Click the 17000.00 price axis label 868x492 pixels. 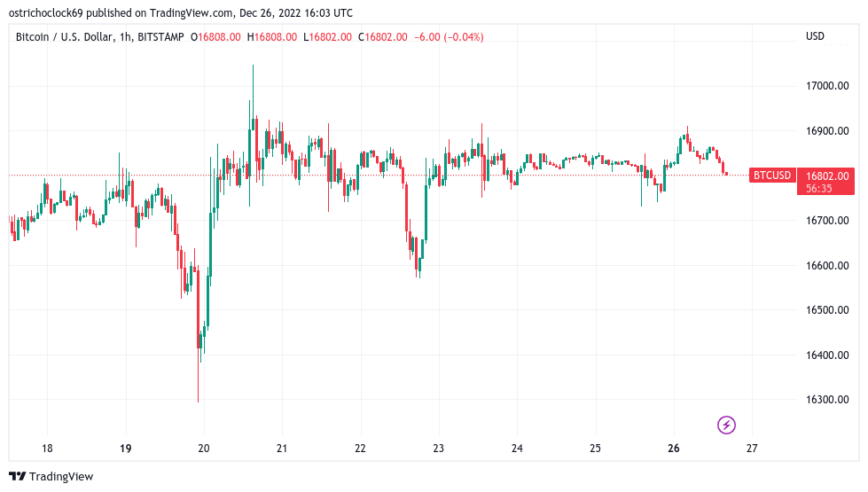(x=827, y=86)
